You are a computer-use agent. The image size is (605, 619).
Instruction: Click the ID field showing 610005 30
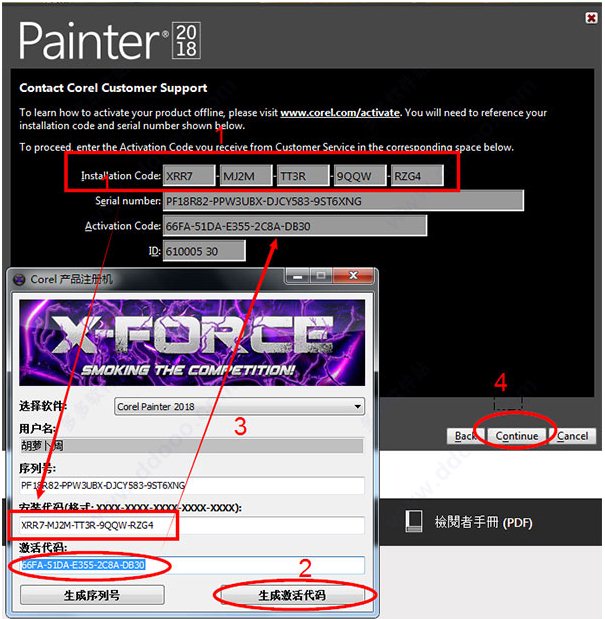204,251
